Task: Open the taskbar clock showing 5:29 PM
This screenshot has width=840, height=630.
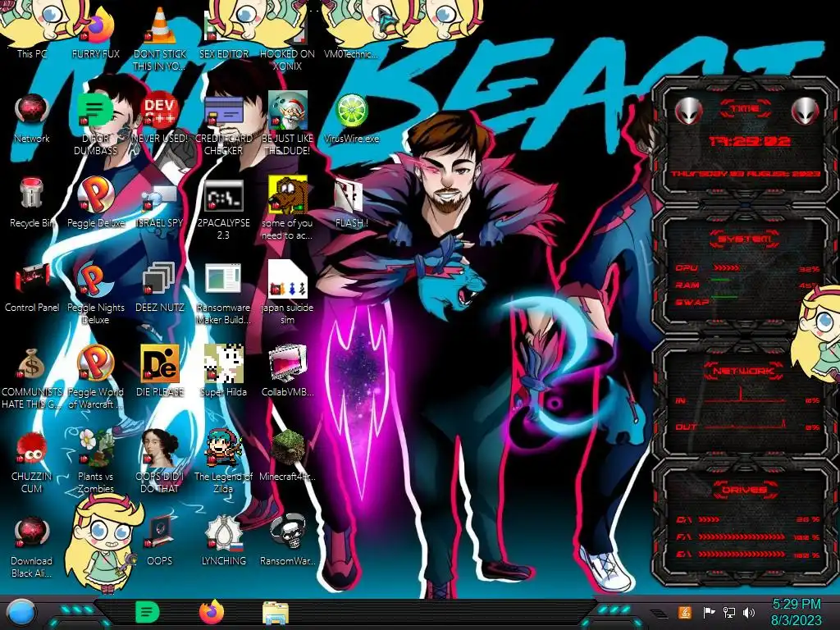Action: [796, 612]
